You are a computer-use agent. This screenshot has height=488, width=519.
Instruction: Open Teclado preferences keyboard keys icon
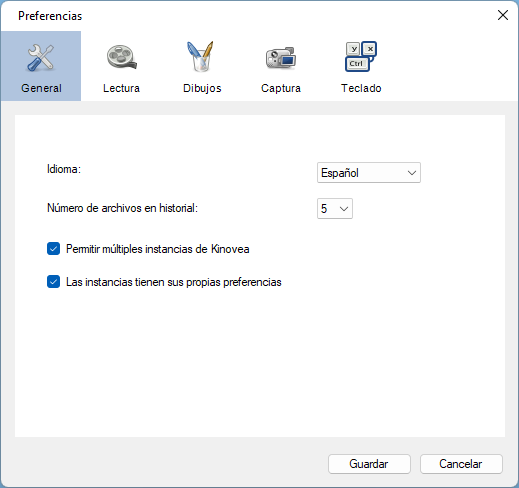click(361, 56)
